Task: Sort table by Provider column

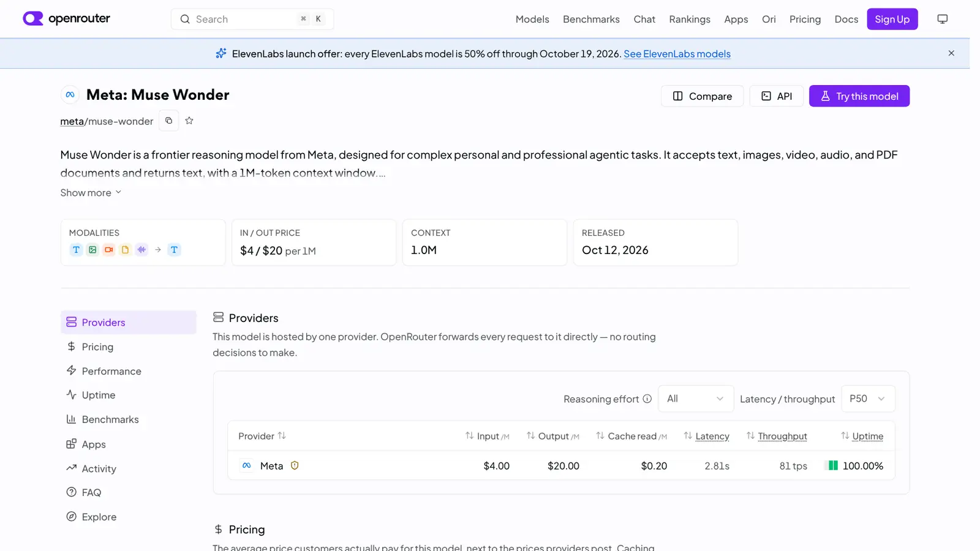Action: pyautogui.click(x=262, y=436)
